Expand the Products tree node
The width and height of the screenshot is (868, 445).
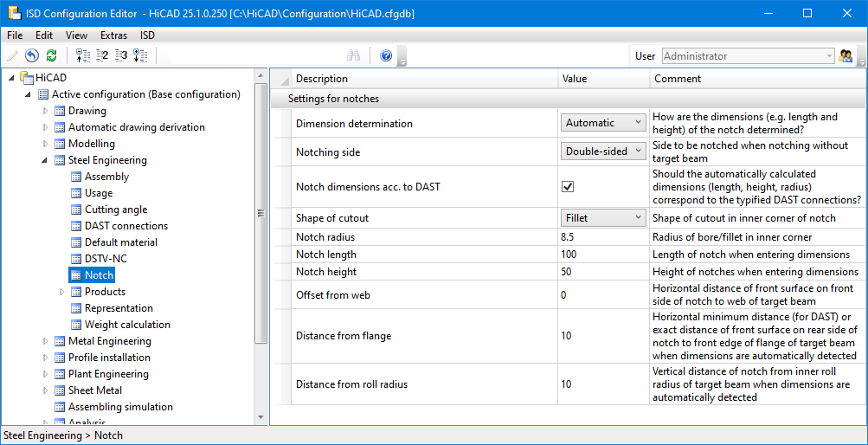[62, 292]
